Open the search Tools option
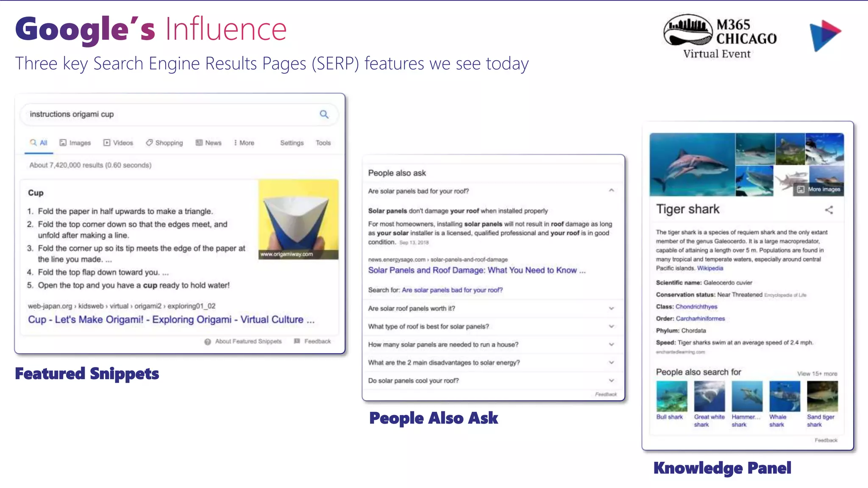Image resolution: width=868 pixels, height=488 pixels. tap(323, 143)
